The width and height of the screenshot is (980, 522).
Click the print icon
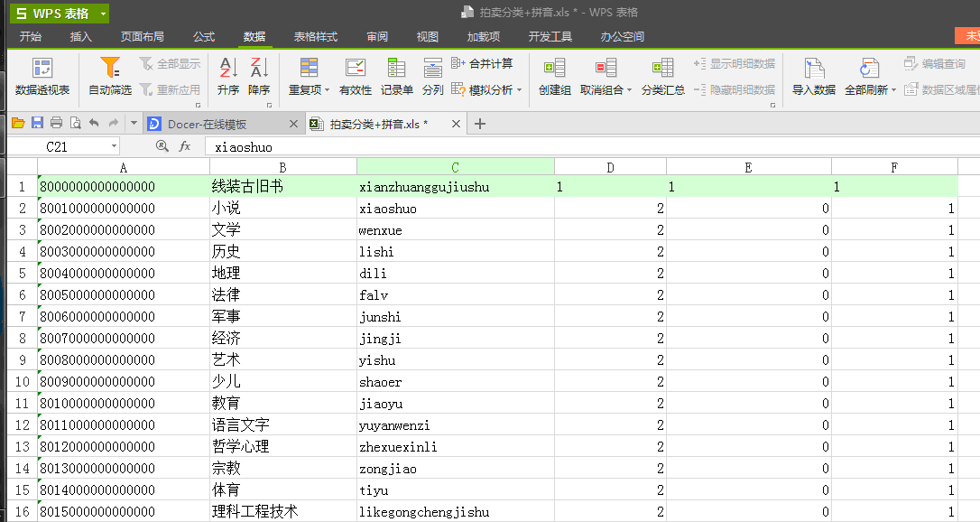(x=56, y=123)
